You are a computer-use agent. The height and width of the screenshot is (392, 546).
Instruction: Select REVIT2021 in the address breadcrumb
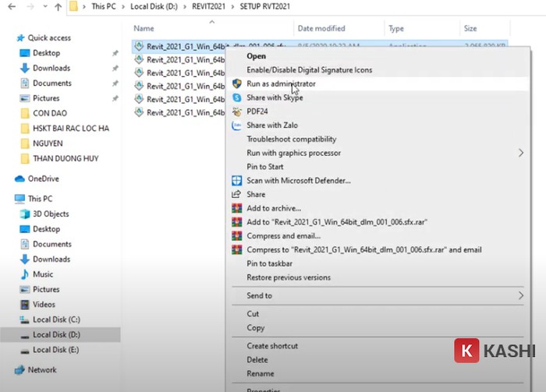coord(208,6)
